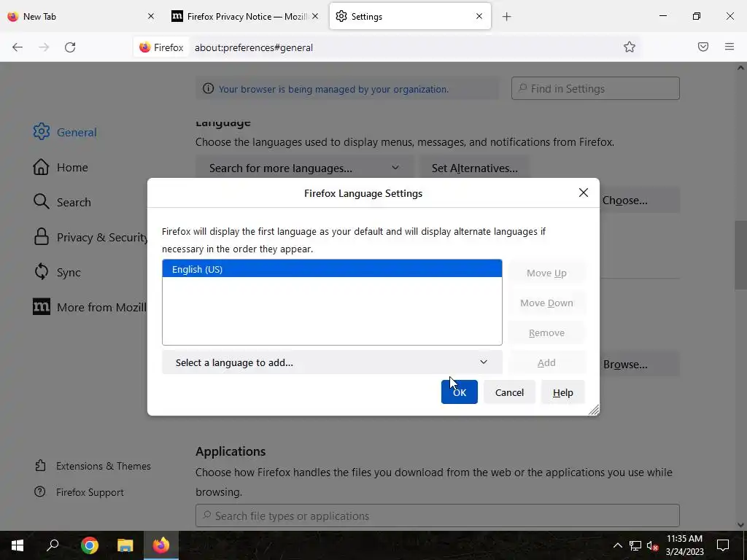
Task: Click the Move Down button
Action: click(x=546, y=303)
